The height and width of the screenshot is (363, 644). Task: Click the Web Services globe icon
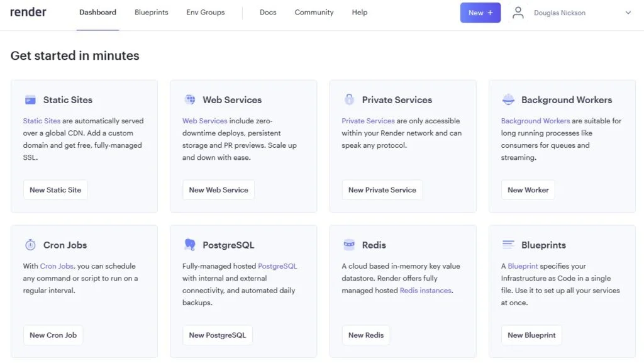(x=190, y=99)
